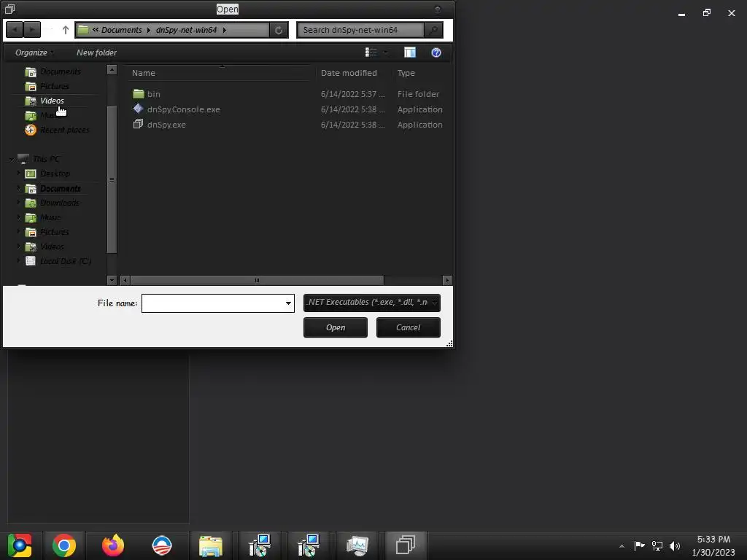Click the Change your view icon

click(371, 52)
